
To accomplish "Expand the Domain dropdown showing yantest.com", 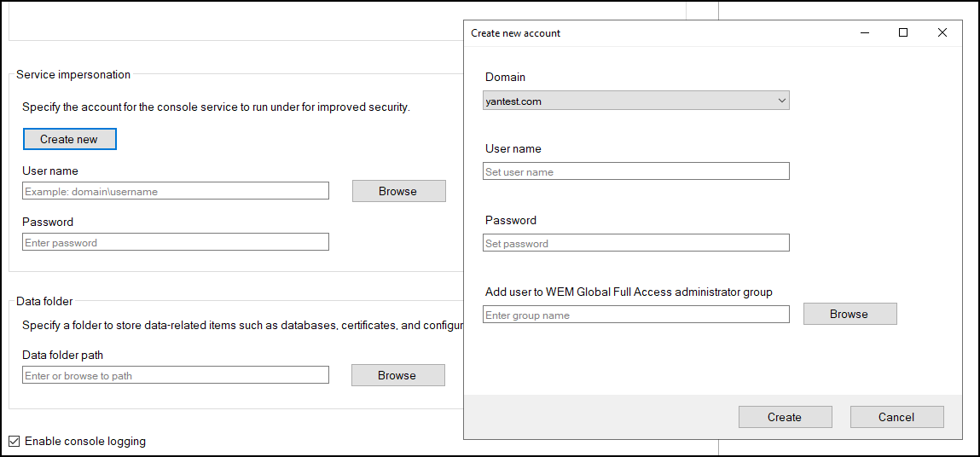I will 635,101.
